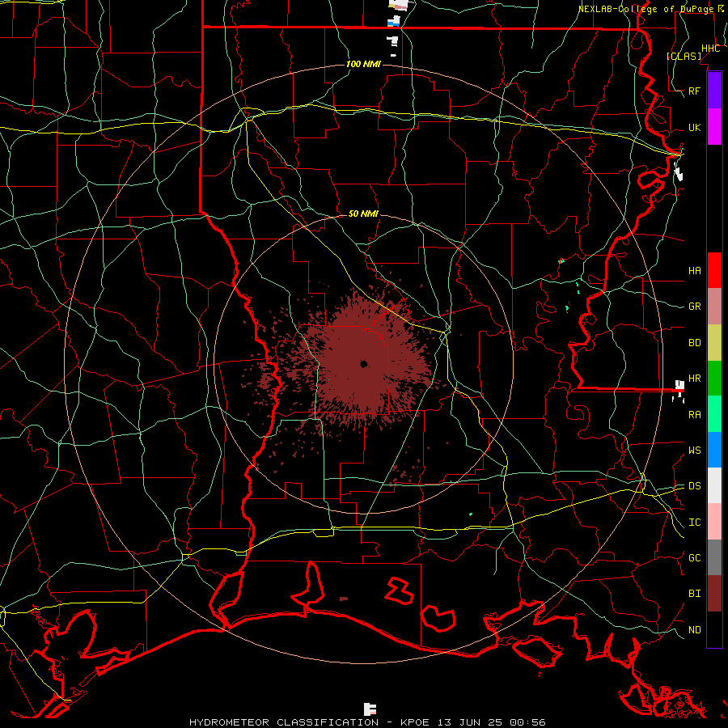This screenshot has height=728, width=728.
Task: Click the blue WS legend swatch
Action: click(714, 450)
